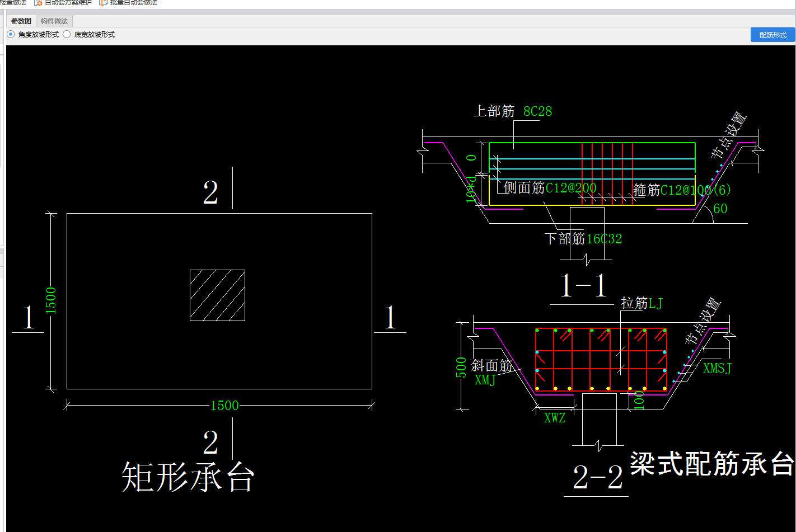Switch to the 参数图 tab

21,21
